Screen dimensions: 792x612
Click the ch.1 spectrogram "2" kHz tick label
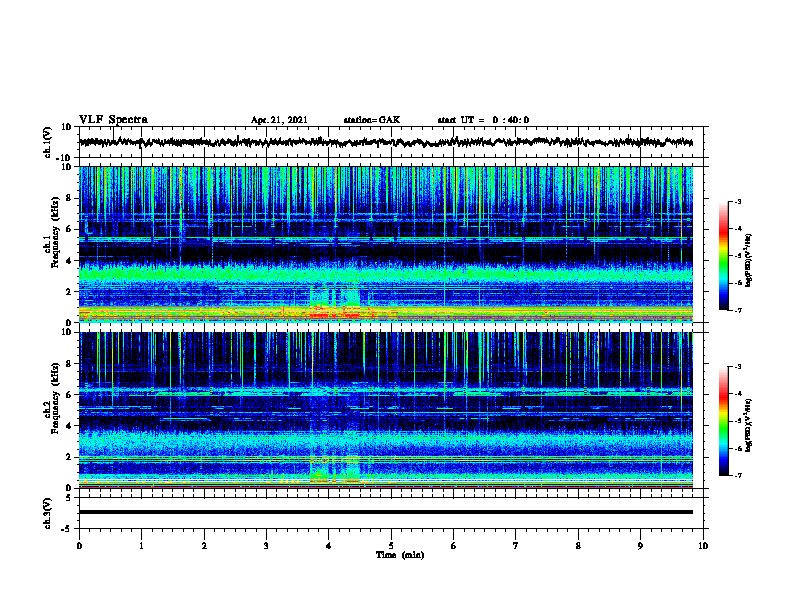click(x=69, y=292)
